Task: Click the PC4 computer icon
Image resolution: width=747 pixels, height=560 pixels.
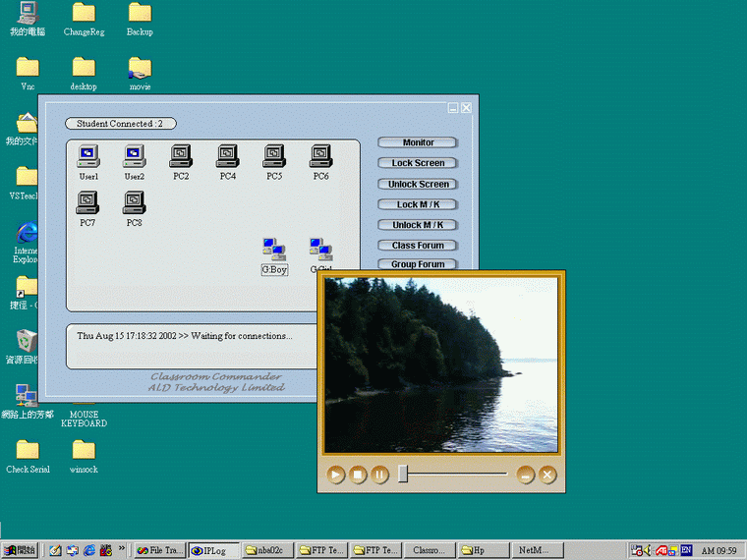Action: 228,156
